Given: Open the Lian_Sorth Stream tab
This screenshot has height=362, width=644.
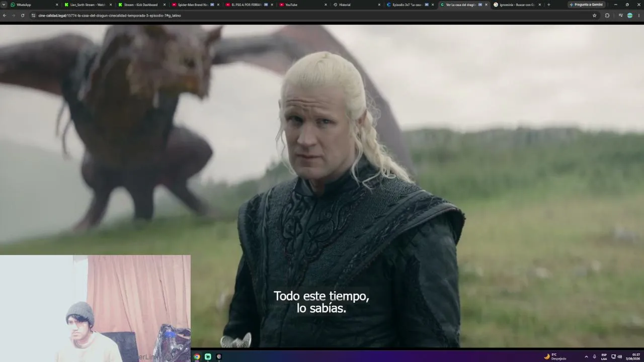Looking at the screenshot, I should coord(88,5).
